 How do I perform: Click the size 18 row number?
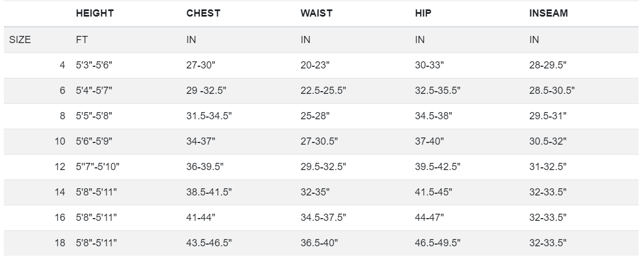click(60, 243)
